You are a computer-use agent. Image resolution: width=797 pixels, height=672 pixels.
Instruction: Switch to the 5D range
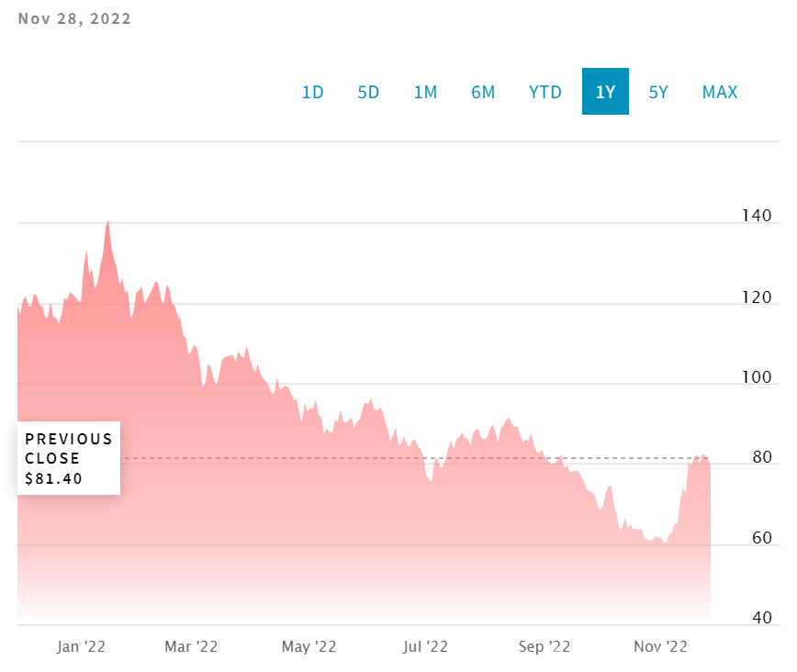(x=368, y=92)
